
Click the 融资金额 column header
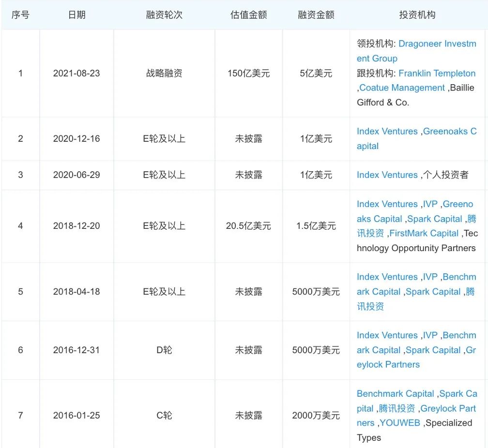(x=316, y=15)
